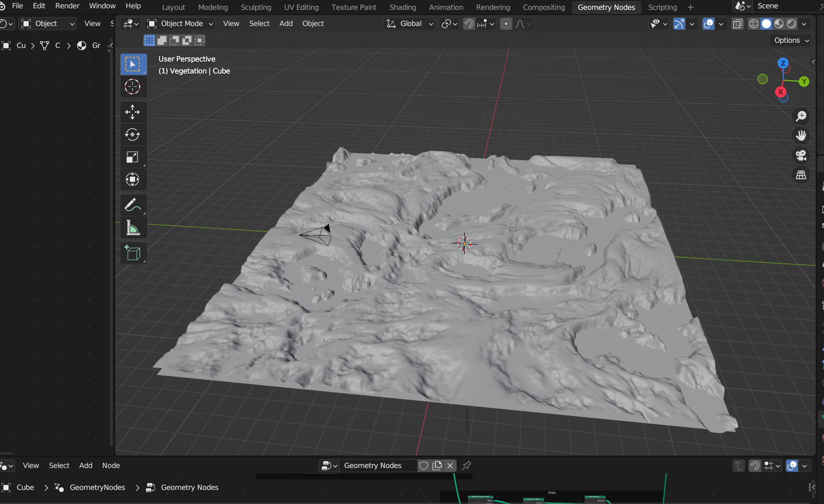Open the Window menu
This screenshot has width=824, height=504.
[102, 6]
